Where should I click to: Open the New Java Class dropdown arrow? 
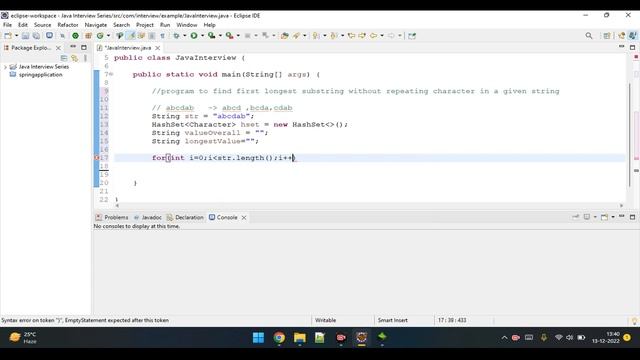click(x=108, y=36)
